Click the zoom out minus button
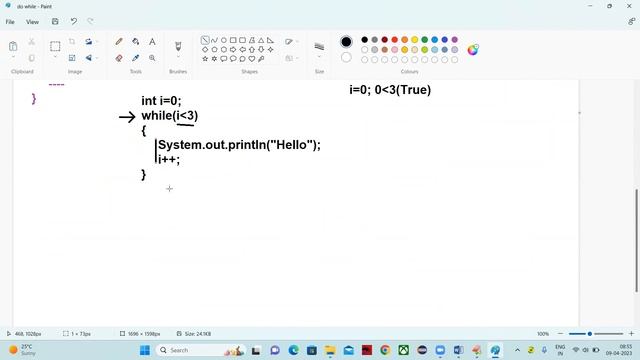Image resolution: width=640 pixels, height=360 pixels. 560,333
